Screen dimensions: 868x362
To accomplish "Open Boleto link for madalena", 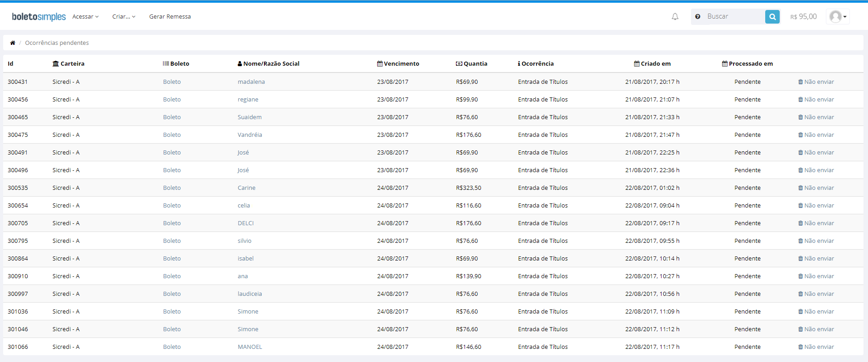I will coord(172,82).
